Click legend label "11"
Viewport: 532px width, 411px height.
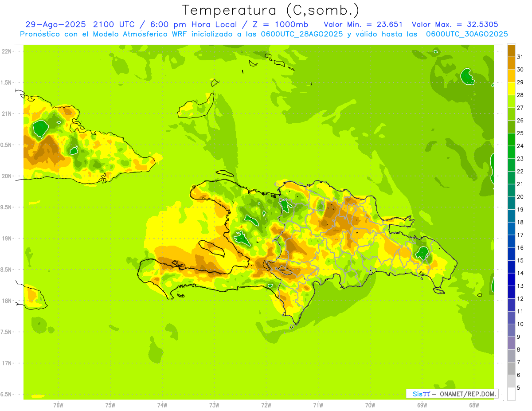coord(520,311)
